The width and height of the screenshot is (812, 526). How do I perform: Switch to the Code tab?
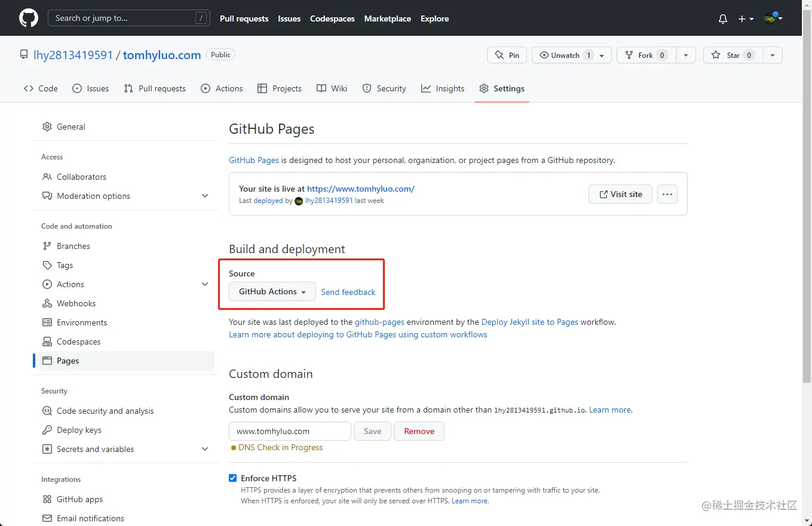coord(41,88)
